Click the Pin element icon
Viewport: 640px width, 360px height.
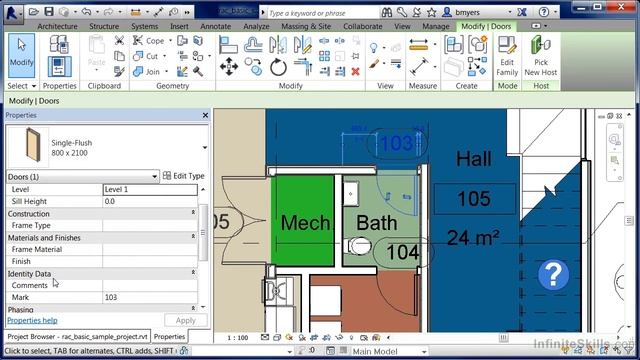point(356,56)
